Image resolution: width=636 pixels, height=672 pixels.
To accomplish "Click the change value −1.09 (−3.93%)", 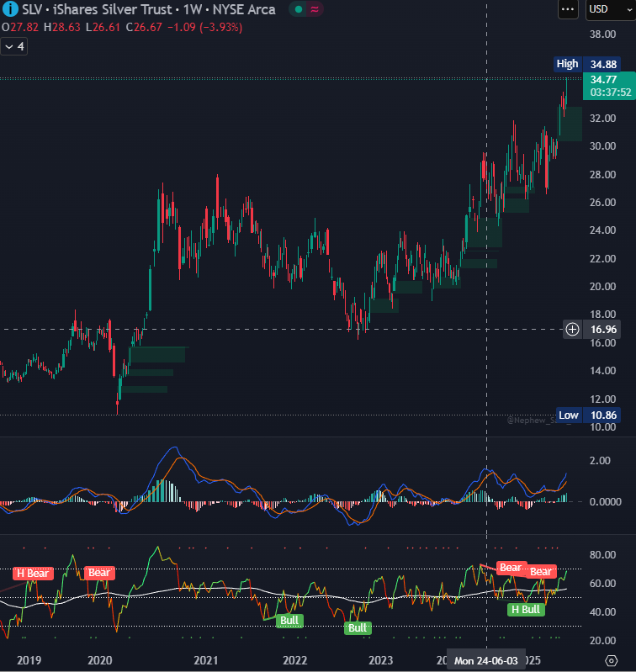I will tap(205, 28).
